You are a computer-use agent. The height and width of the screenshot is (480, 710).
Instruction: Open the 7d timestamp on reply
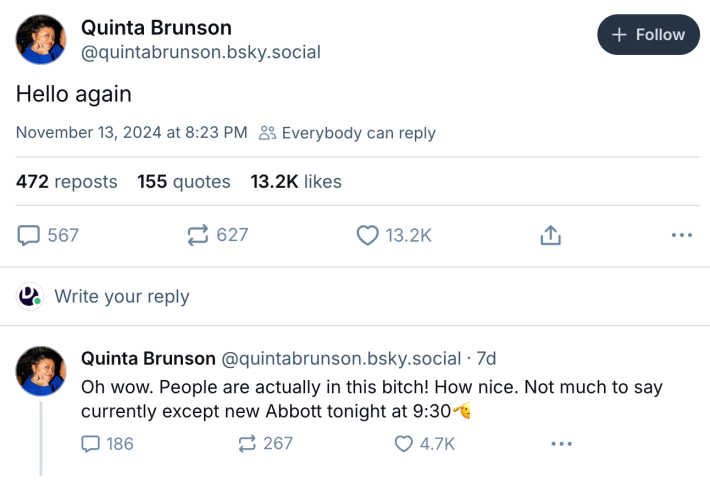click(486, 358)
